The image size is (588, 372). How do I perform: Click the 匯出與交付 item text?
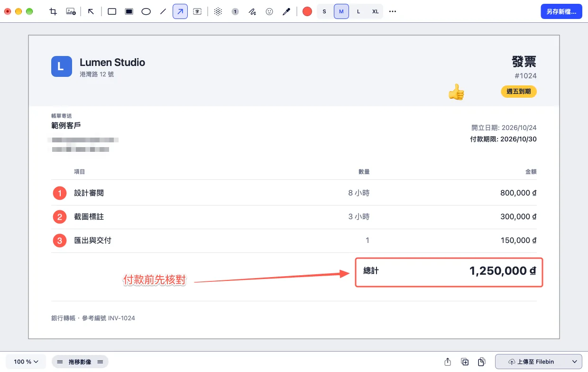[x=93, y=241]
